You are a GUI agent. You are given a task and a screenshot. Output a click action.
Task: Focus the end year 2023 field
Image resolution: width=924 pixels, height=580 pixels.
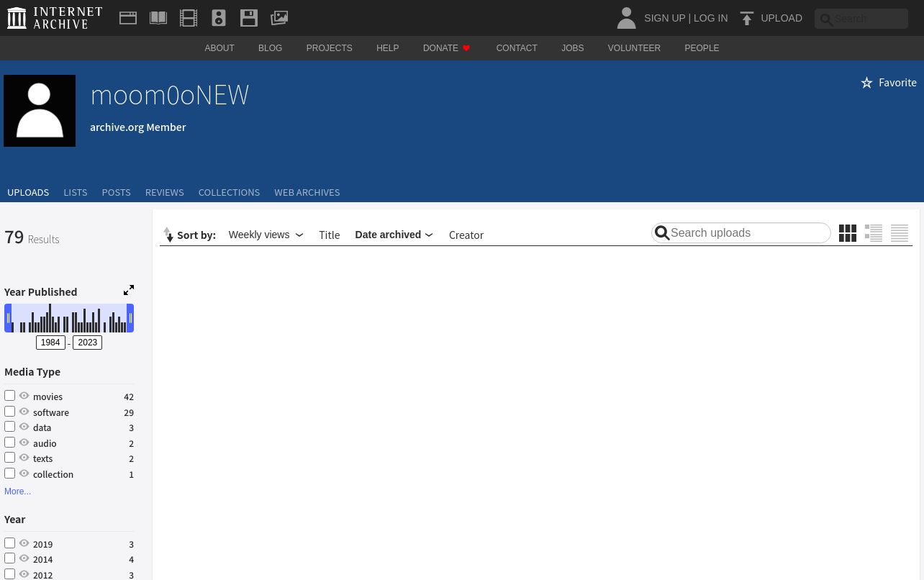88,343
